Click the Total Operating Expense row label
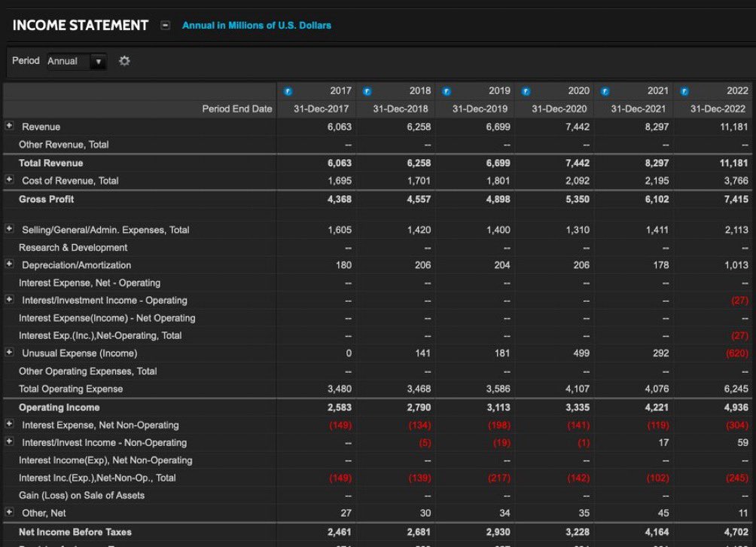The height and width of the screenshot is (547, 756). [71, 389]
